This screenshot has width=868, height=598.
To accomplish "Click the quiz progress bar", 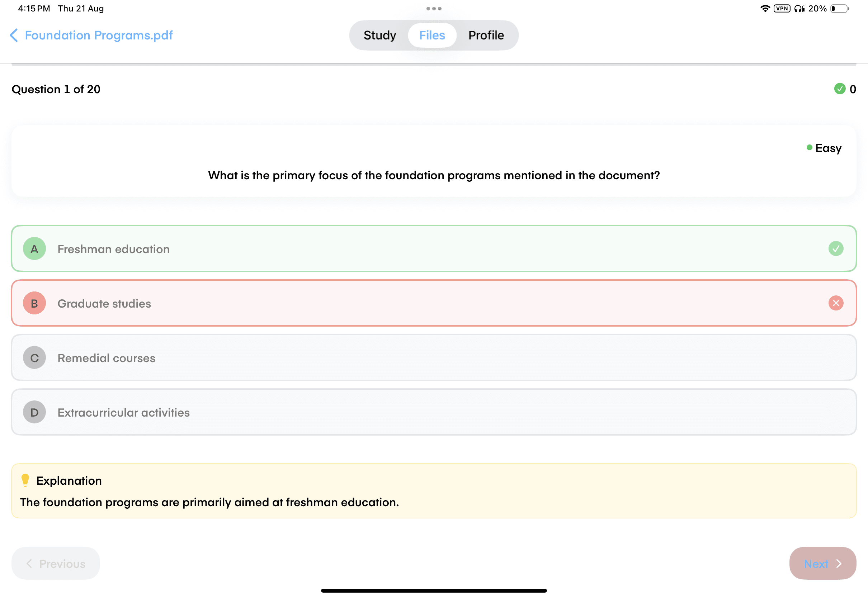I will 434,65.
